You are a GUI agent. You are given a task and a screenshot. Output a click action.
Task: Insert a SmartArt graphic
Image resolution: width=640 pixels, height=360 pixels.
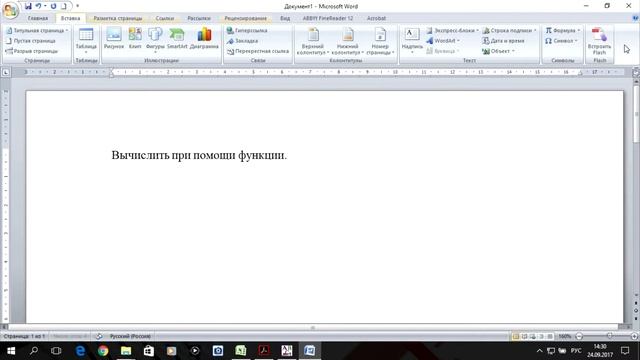(x=177, y=38)
